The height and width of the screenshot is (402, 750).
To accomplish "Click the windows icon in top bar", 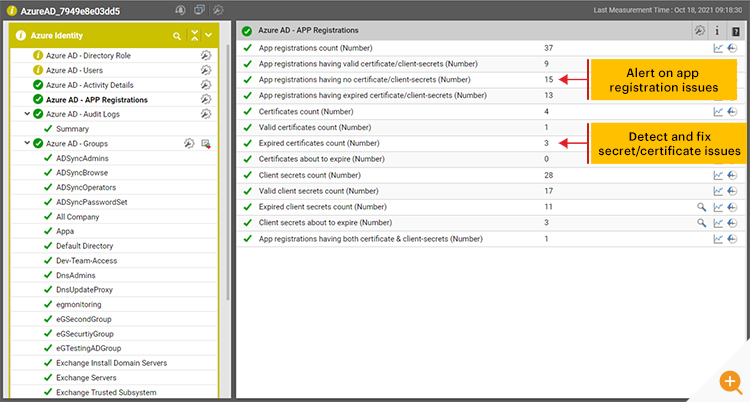I will [199, 10].
